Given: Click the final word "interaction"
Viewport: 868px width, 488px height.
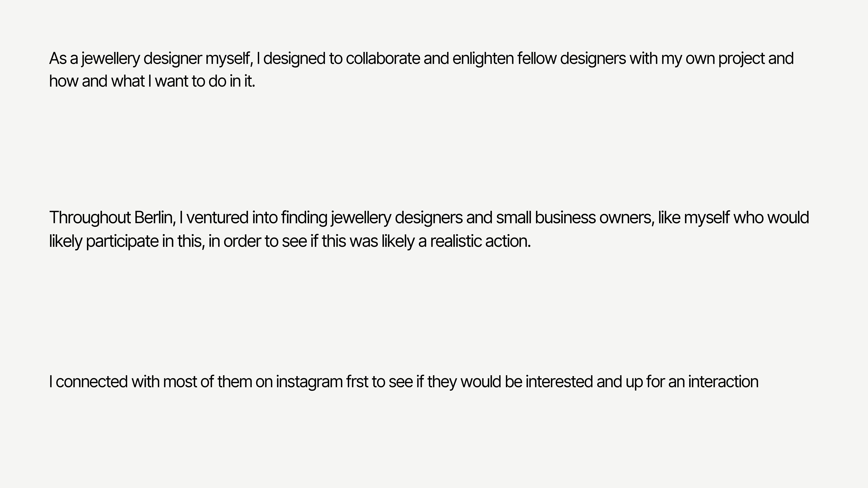Looking at the screenshot, I should click(723, 382).
